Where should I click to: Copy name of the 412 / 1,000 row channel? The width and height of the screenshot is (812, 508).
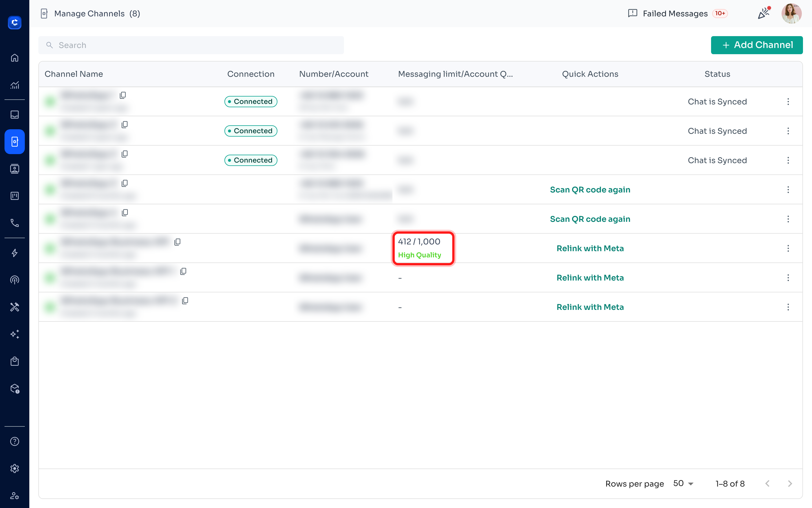tap(178, 242)
